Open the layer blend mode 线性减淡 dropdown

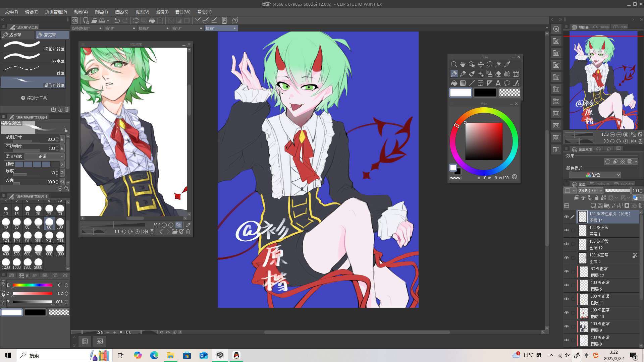tap(590, 191)
